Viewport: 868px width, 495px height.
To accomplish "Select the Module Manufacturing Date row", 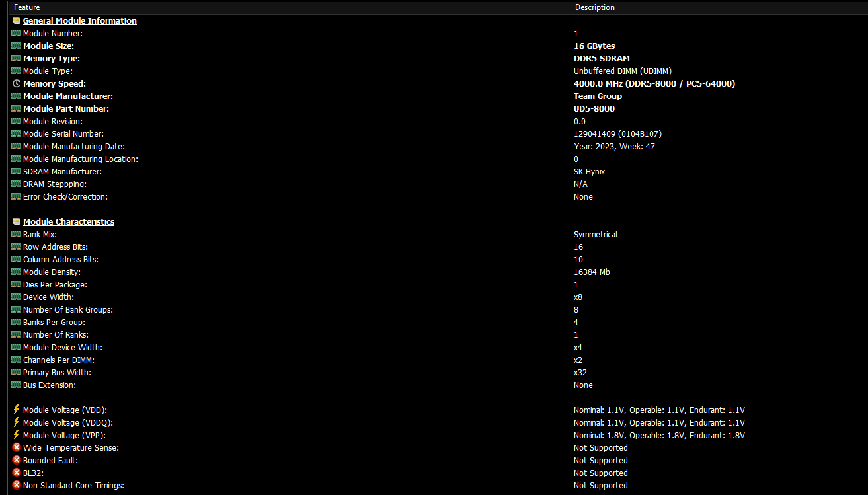I will [74, 147].
